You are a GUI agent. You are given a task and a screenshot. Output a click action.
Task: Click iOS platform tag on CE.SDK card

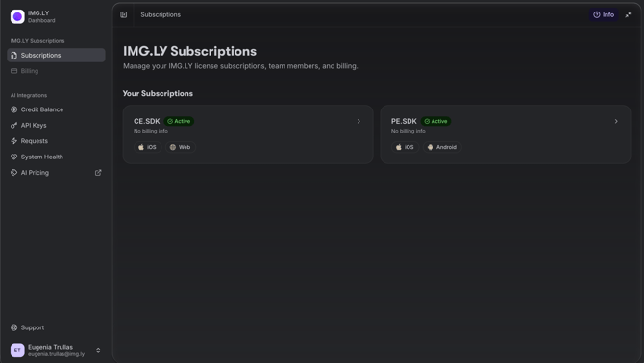point(147,147)
